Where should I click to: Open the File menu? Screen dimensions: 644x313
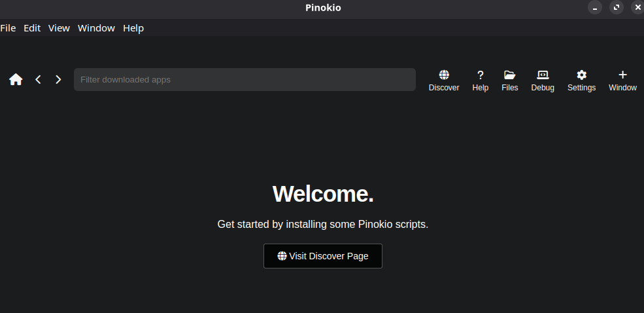click(8, 28)
